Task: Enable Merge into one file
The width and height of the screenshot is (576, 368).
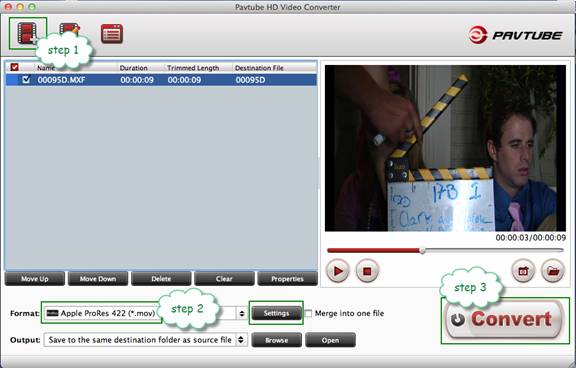Action: click(308, 313)
